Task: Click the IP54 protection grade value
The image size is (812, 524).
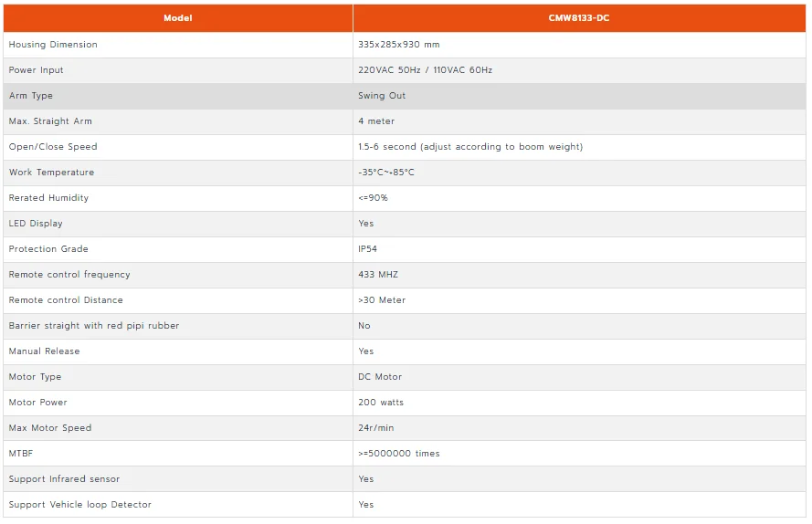Action: [368, 249]
